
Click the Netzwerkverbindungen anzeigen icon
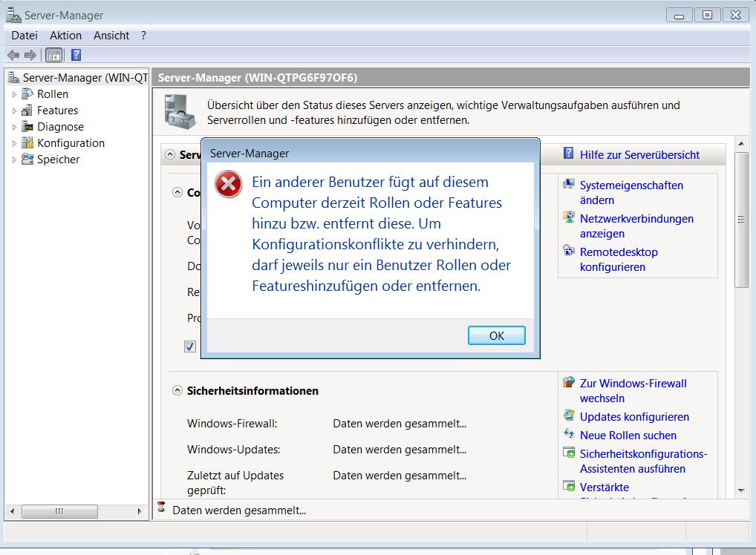coord(569,217)
